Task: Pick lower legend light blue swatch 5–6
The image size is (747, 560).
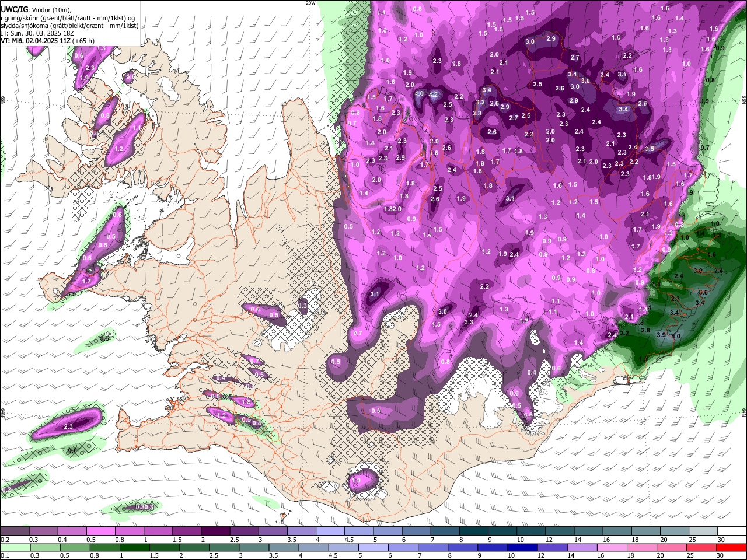Action: 373,547
